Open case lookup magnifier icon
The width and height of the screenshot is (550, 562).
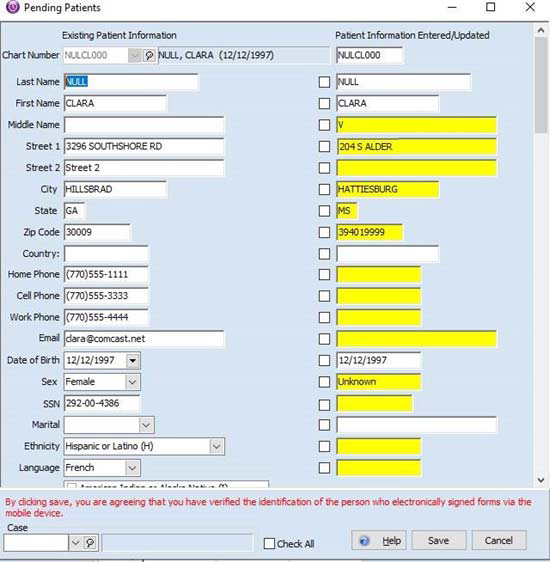click(x=90, y=543)
